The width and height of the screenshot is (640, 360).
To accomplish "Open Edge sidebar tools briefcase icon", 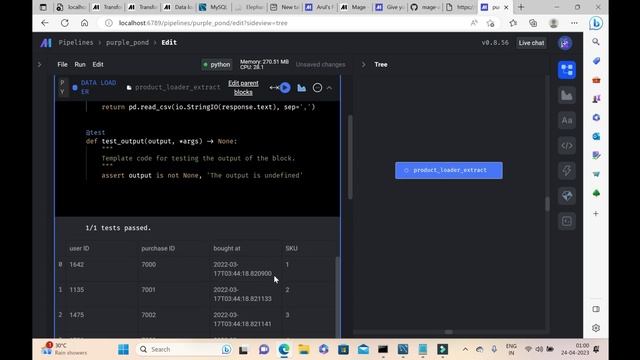I will pyautogui.click(x=596, y=80).
